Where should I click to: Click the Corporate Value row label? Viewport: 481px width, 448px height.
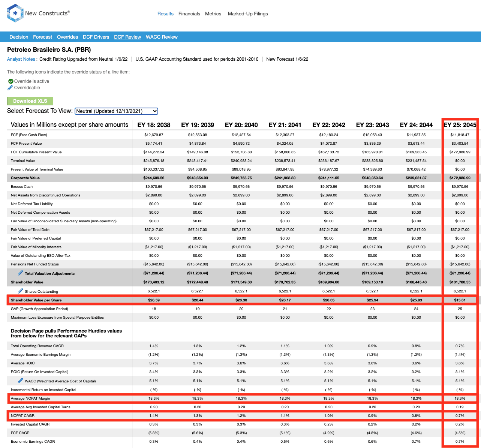(x=25, y=178)
